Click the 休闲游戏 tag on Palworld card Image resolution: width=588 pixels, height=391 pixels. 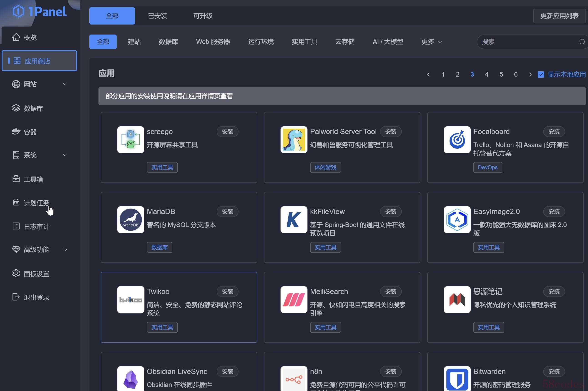point(325,167)
